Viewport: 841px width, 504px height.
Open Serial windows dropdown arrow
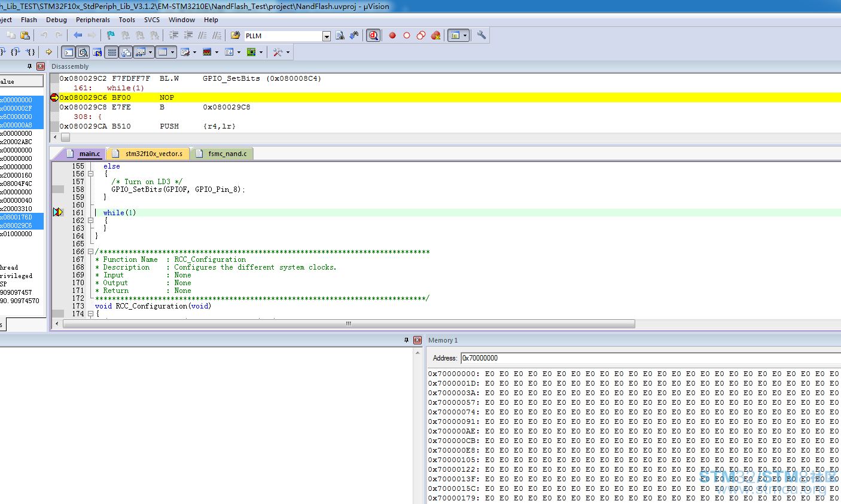click(x=194, y=52)
